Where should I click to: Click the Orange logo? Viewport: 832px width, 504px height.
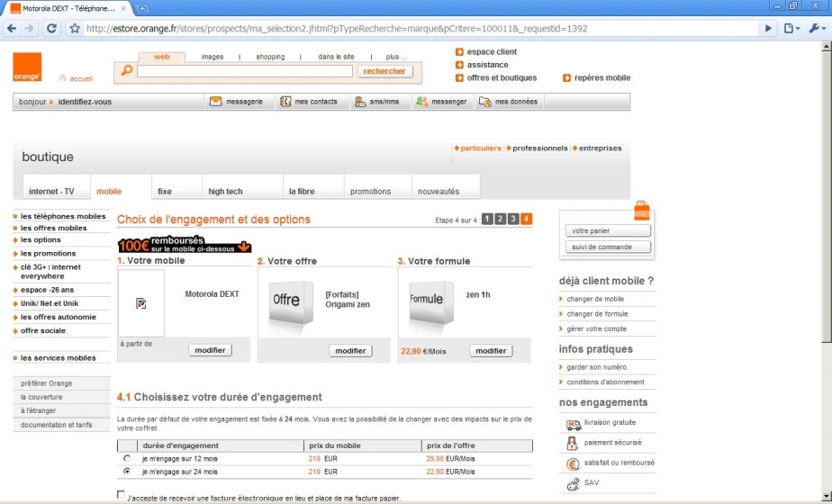click(27, 67)
